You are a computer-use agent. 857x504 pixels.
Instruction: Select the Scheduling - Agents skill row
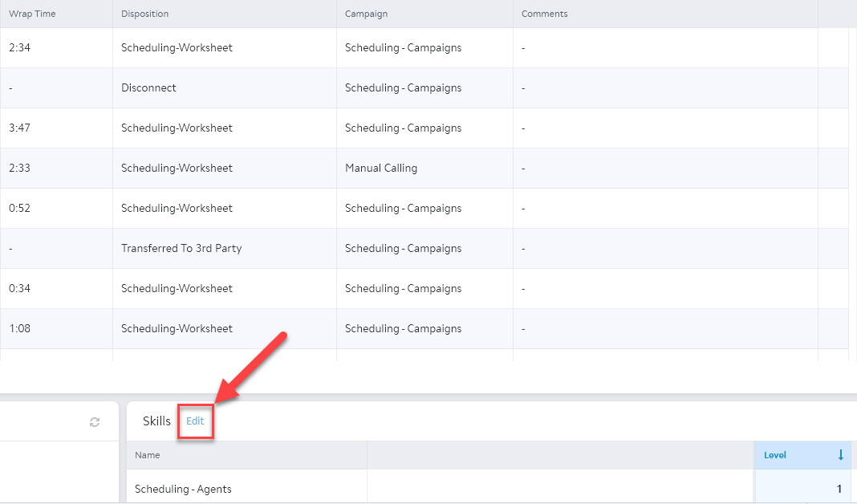(x=183, y=489)
